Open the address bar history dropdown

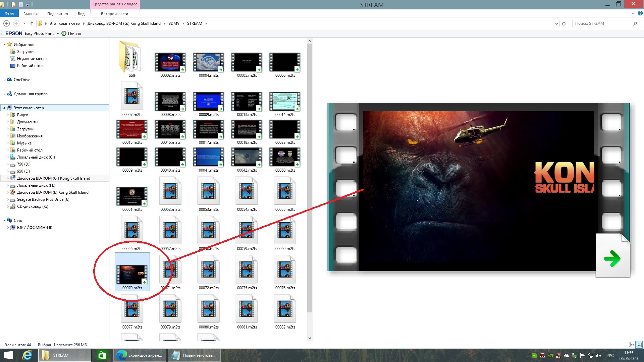pos(556,23)
